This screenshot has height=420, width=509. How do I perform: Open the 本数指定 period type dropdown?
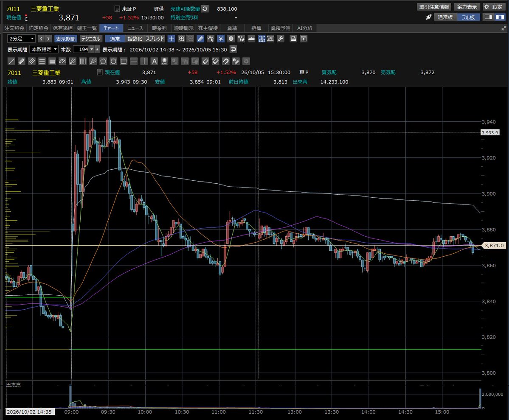click(x=44, y=49)
